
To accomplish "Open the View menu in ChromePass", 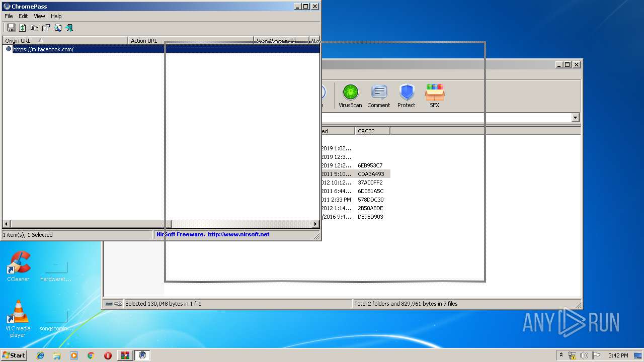I will pyautogui.click(x=39, y=16).
